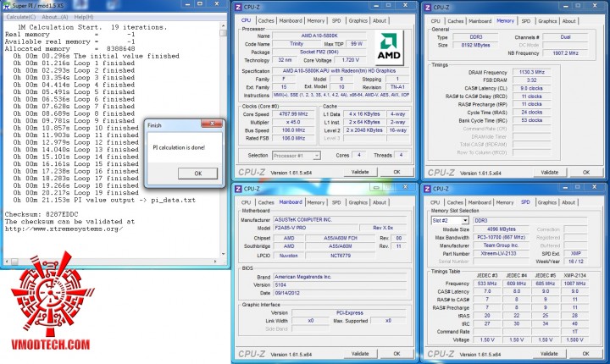This screenshot has width=610, height=364.
Task: Click the Channels # value Dual
Action: (565, 37)
